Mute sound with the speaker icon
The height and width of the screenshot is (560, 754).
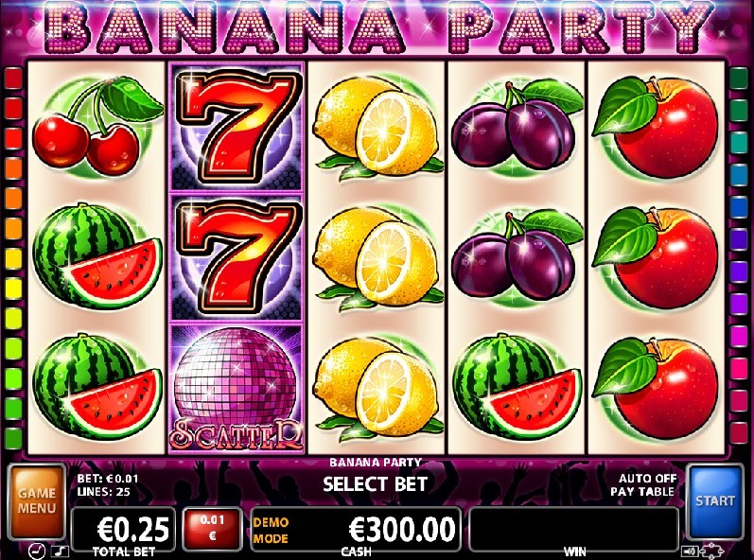coord(690,551)
